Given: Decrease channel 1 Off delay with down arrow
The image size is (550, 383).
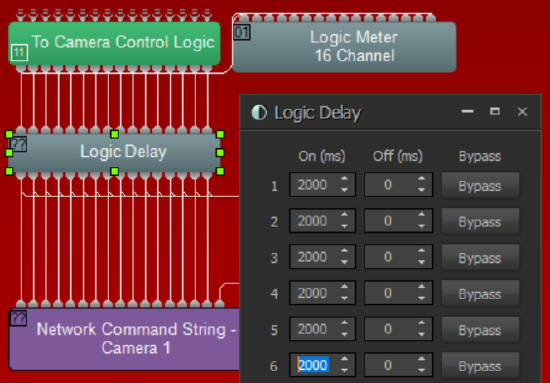Looking at the screenshot, I should [x=421, y=190].
